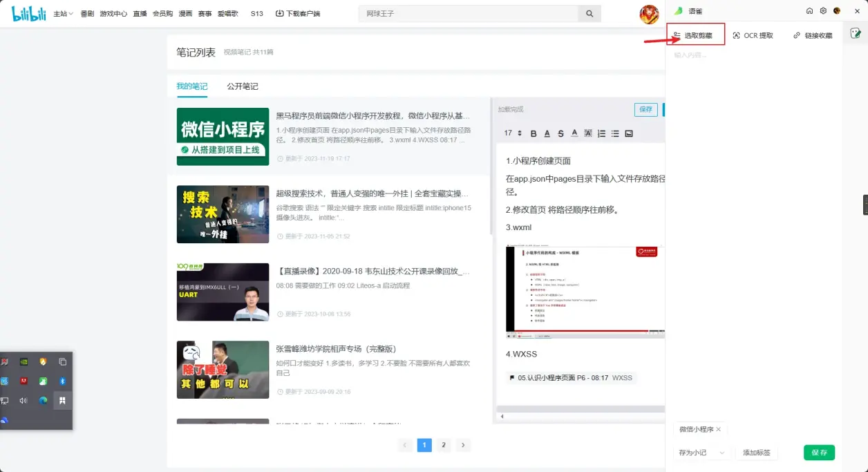
Task: Open 主站 dropdown menu
Action: click(64, 14)
